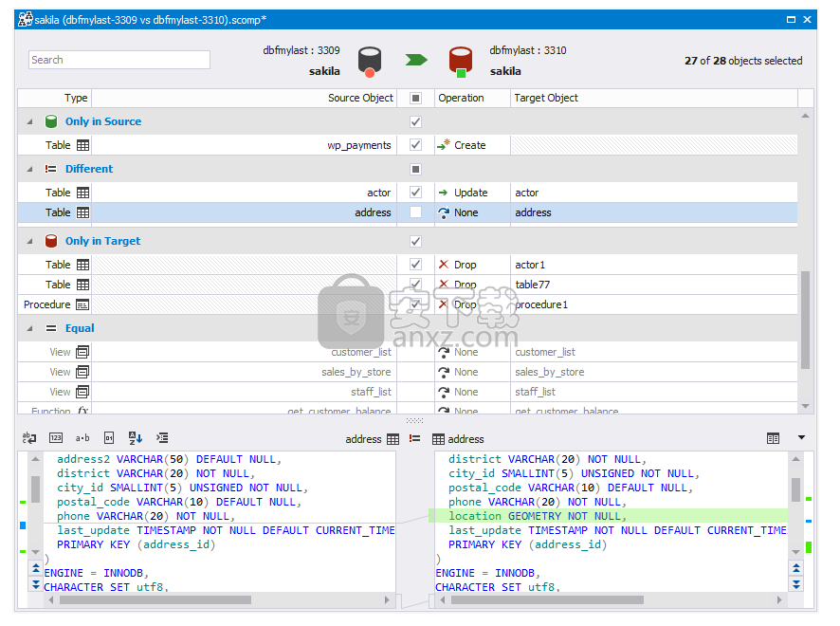Viewport: 840px width, 626px height.
Task: Uncheck the actor1 drop checkbox
Action: coord(415,265)
